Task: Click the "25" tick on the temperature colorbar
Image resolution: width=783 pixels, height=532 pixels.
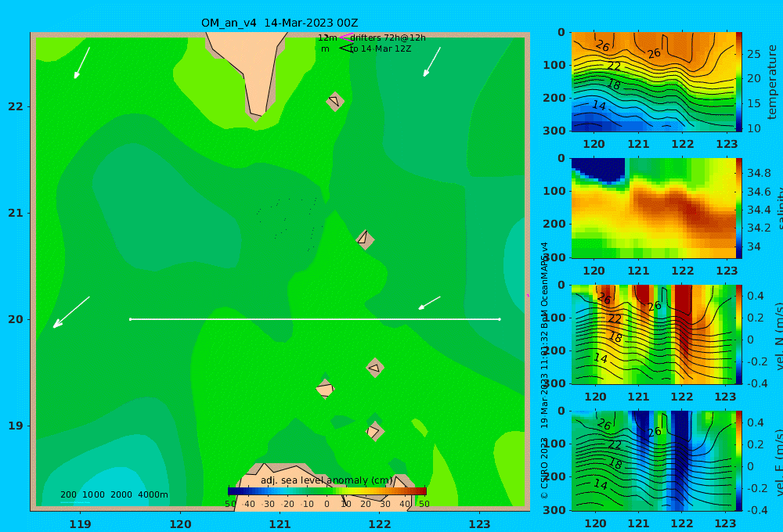Action: tap(753, 54)
